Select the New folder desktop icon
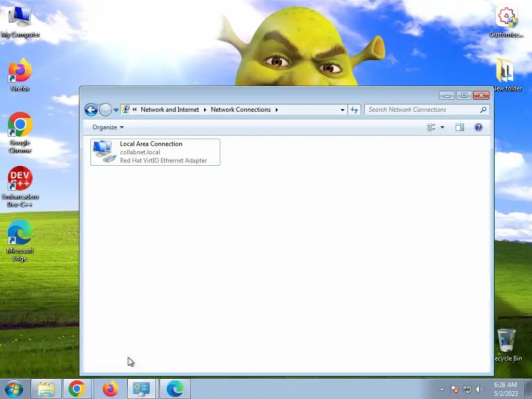The height and width of the screenshot is (399, 532). pos(506,75)
